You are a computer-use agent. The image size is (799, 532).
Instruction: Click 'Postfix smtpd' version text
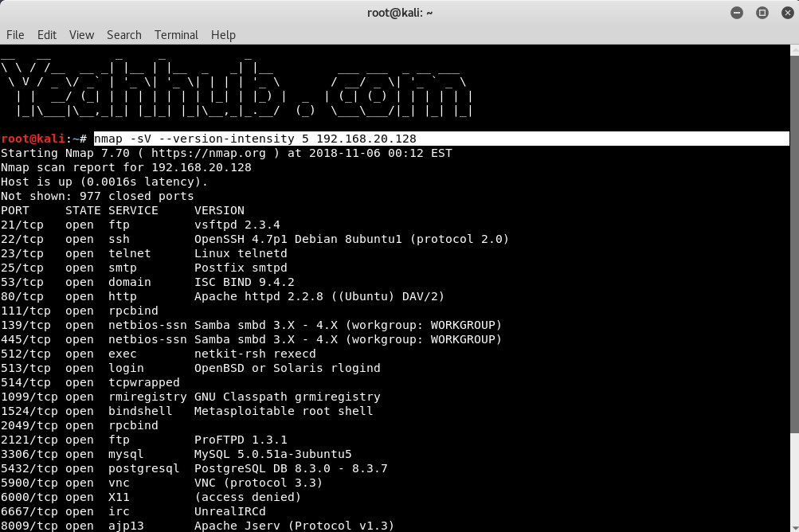pos(241,268)
